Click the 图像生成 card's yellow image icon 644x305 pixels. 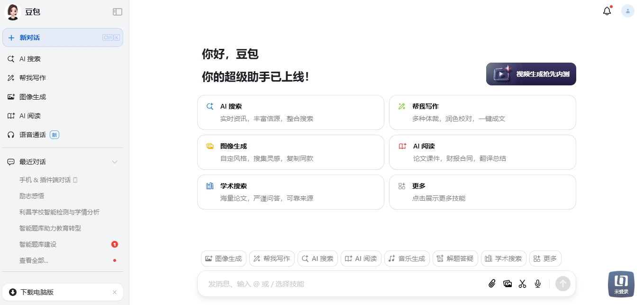tap(210, 146)
